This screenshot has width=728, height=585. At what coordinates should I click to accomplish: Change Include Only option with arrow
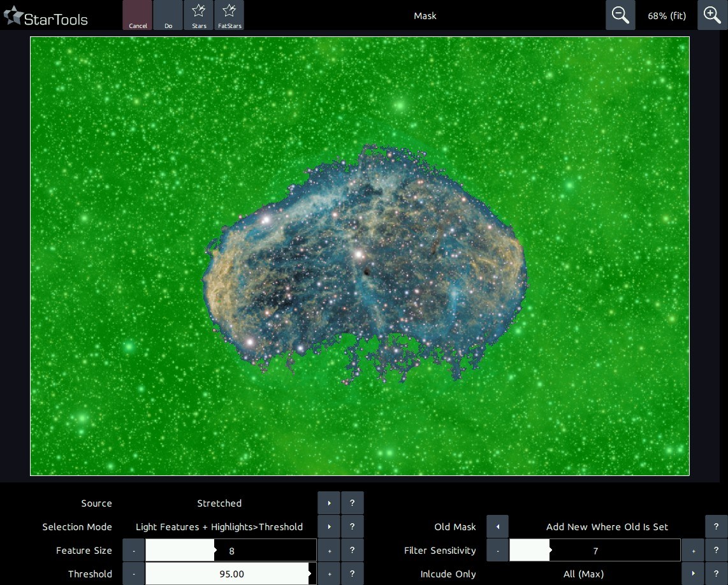693,574
